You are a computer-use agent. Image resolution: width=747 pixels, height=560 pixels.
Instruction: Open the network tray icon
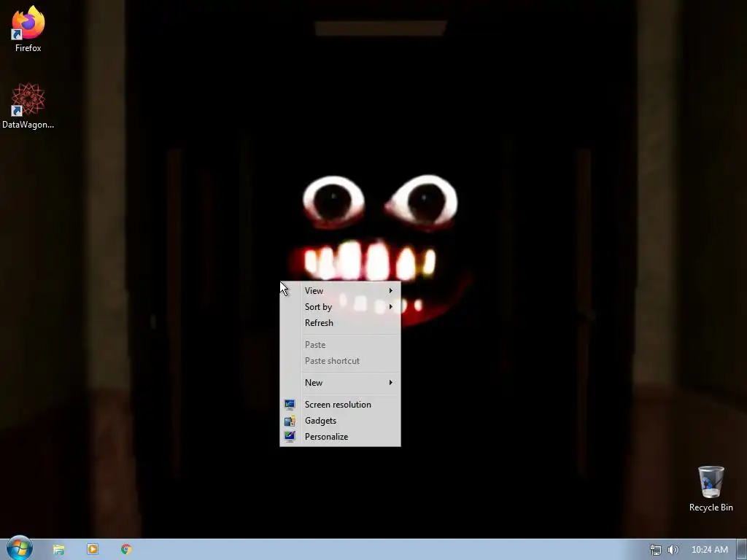(x=656, y=550)
